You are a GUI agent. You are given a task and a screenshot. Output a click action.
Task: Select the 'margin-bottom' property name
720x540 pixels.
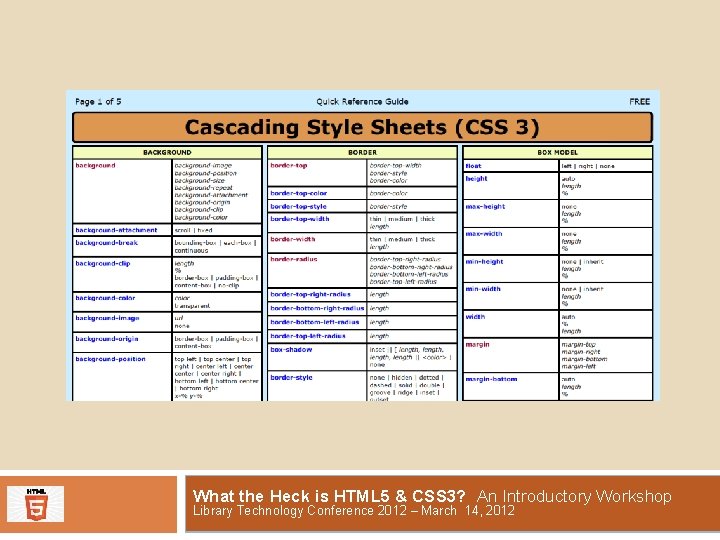[x=491, y=379]
